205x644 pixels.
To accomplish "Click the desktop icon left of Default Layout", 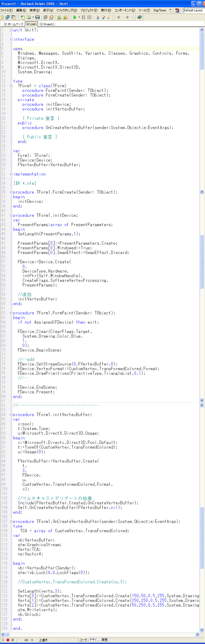I will tap(177, 10).
